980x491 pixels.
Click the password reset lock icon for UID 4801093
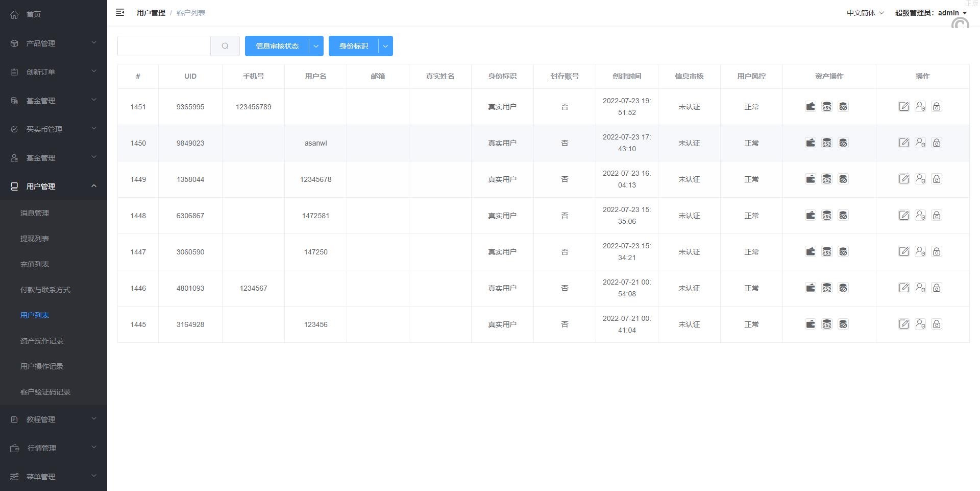(x=936, y=288)
